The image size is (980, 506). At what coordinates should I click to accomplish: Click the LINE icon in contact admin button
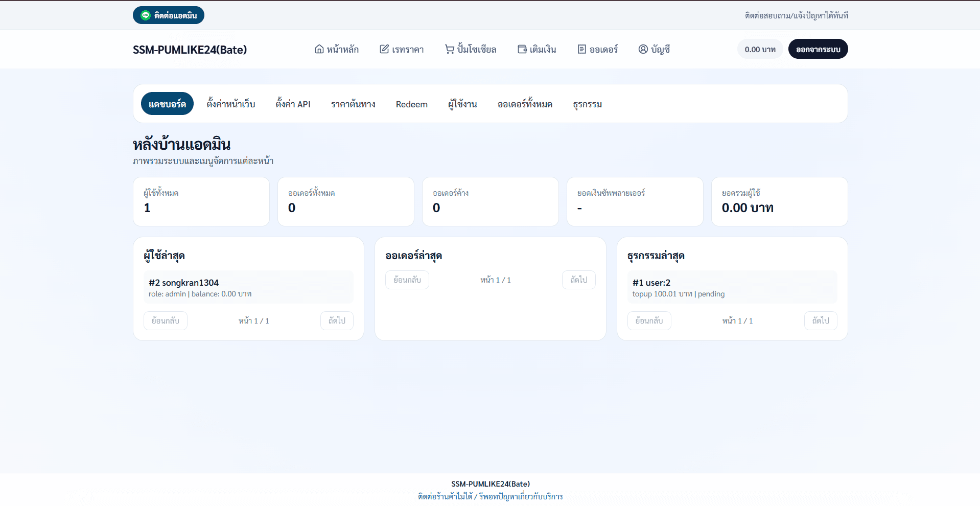(146, 15)
